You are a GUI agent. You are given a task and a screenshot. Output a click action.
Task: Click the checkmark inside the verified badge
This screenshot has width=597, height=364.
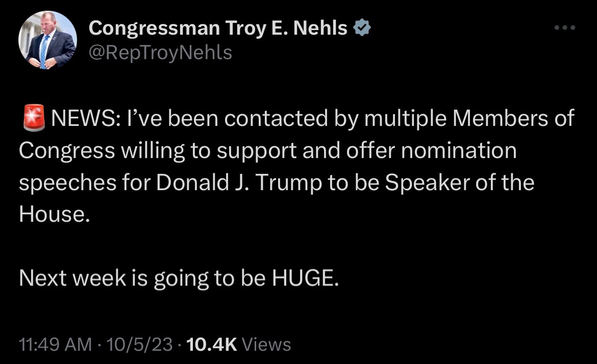[362, 28]
